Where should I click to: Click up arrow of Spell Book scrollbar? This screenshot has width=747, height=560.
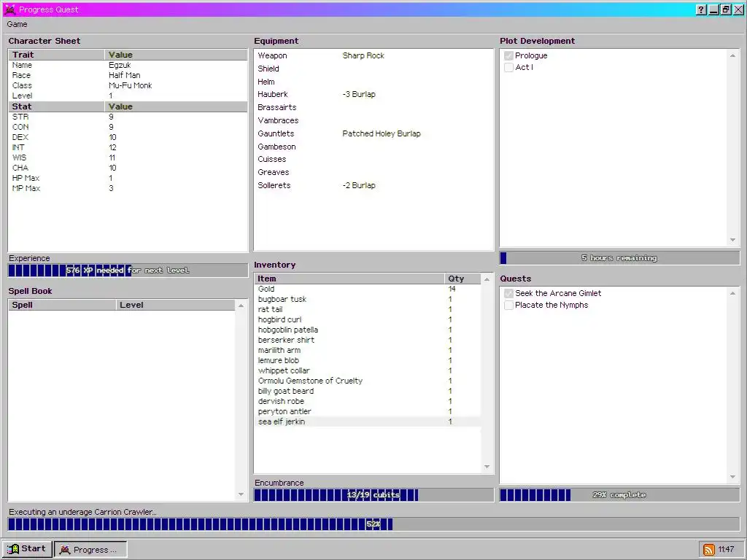click(x=241, y=306)
